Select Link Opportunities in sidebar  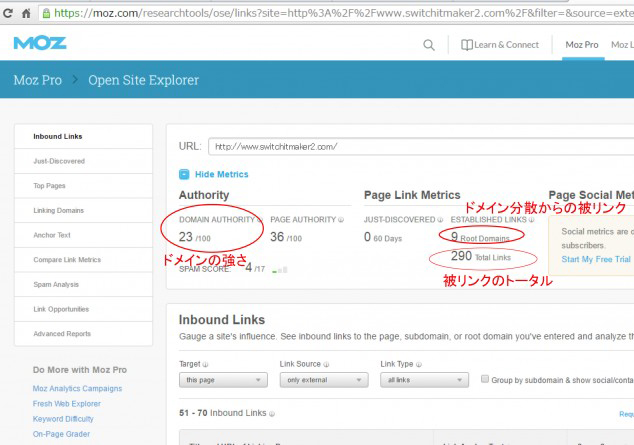click(83, 309)
